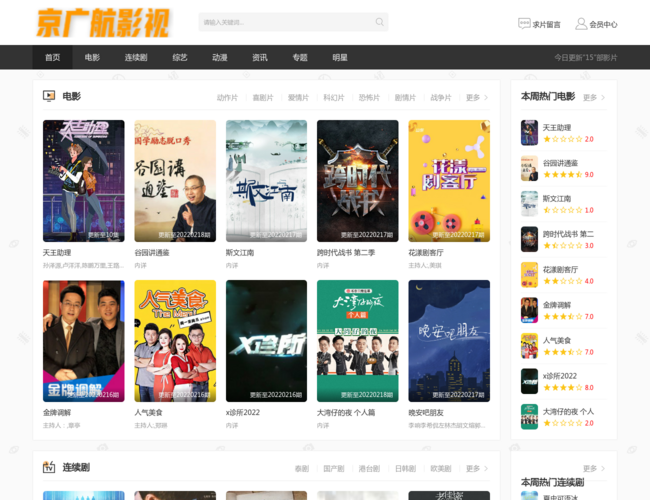
Task: Expand 更多 in the 本周热门电影 panel
Action: (593, 98)
